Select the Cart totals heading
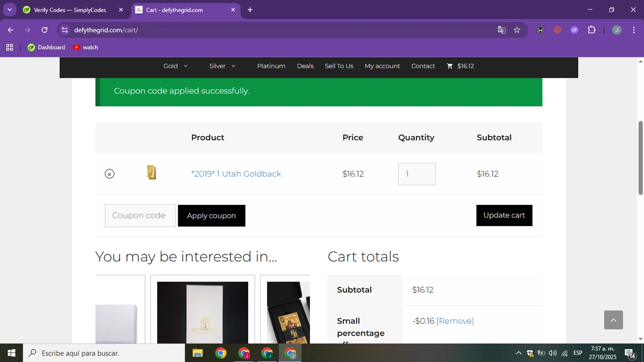Viewport: 644px width, 362px height. pyautogui.click(x=363, y=257)
